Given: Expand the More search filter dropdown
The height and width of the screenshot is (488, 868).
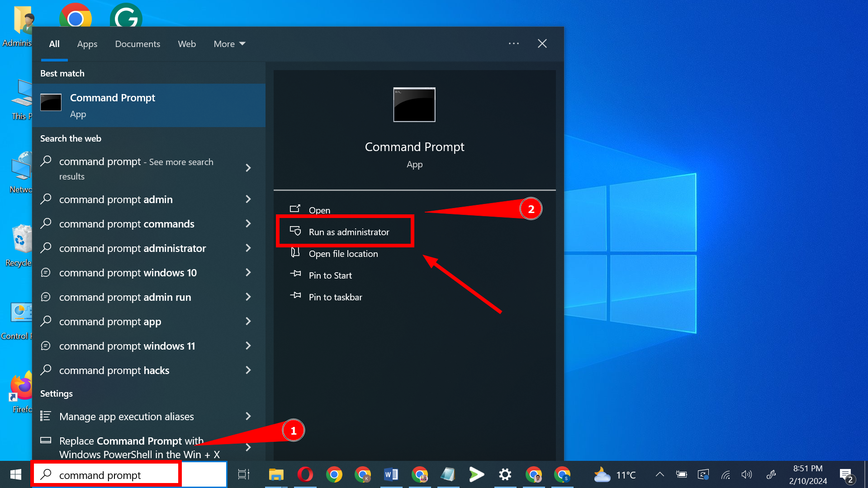Looking at the screenshot, I should click(x=229, y=43).
